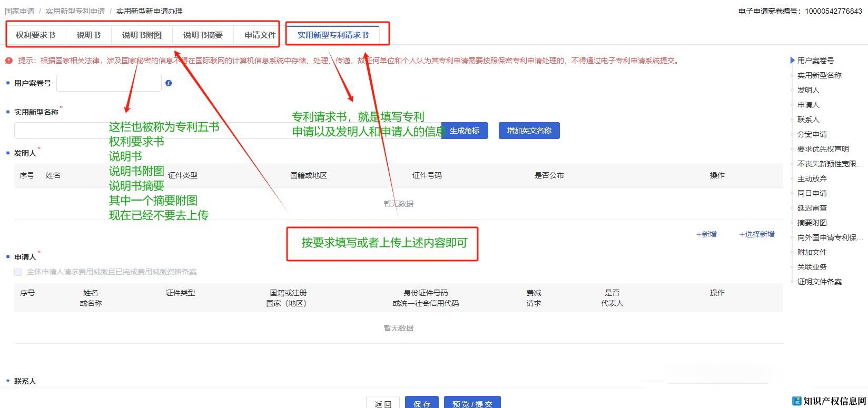Switch to the 说明书 tab
The width and height of the screenshot is (868, 408).
coord(88,35)
